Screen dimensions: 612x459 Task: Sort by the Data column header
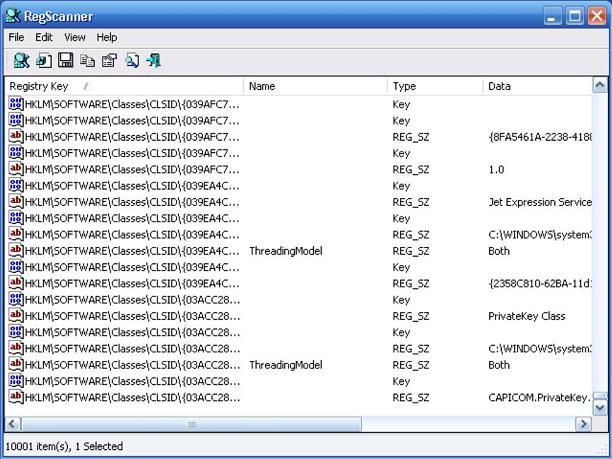tap(537, 86)
